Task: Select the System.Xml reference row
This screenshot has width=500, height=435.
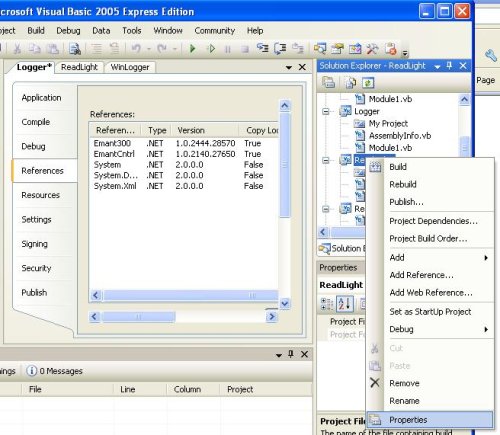Action: (x=183, y=186)
